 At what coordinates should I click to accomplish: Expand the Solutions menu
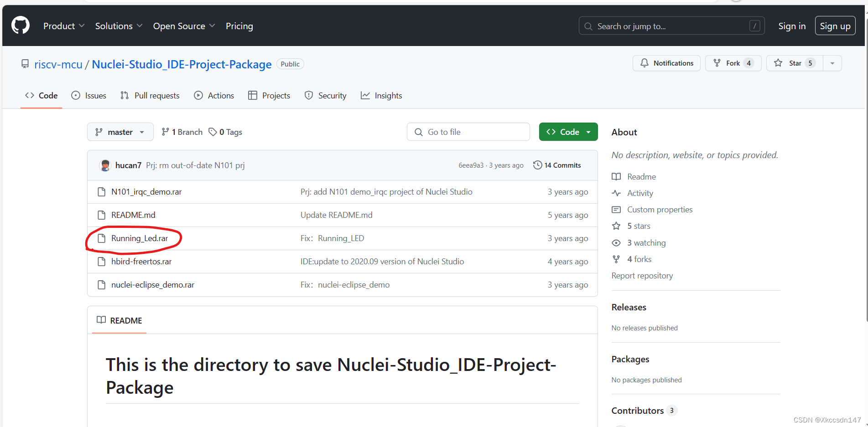pyautogui.click(x=119, y=26)
